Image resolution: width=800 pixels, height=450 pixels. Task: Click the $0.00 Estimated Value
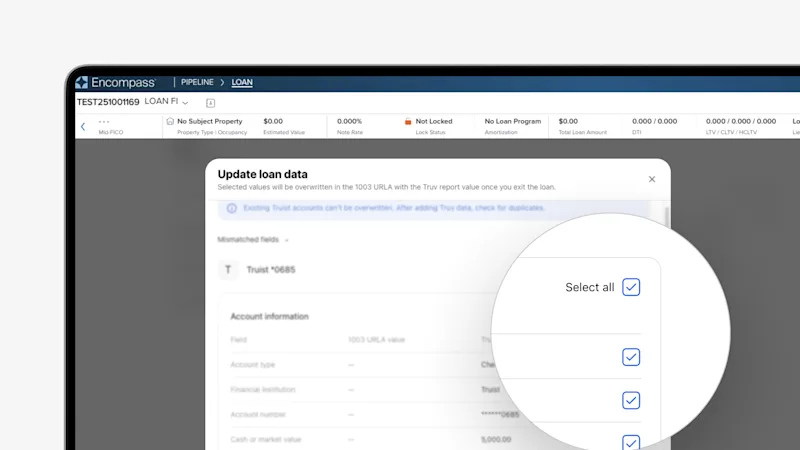point(273,121)
